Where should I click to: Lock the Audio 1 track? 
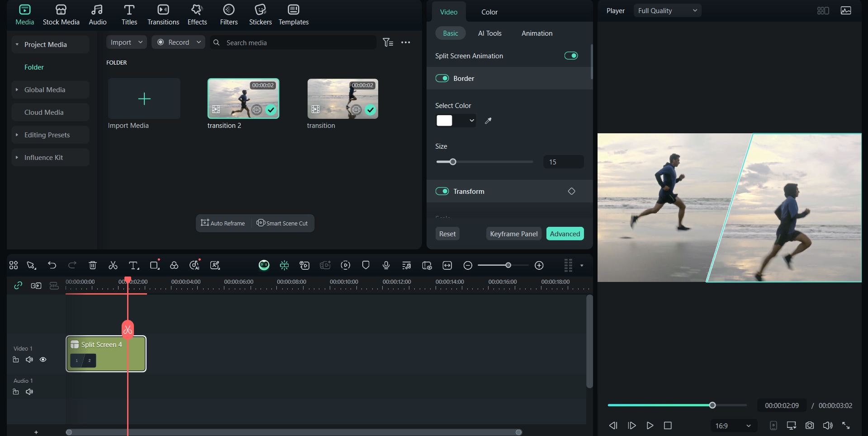point(16,392)
